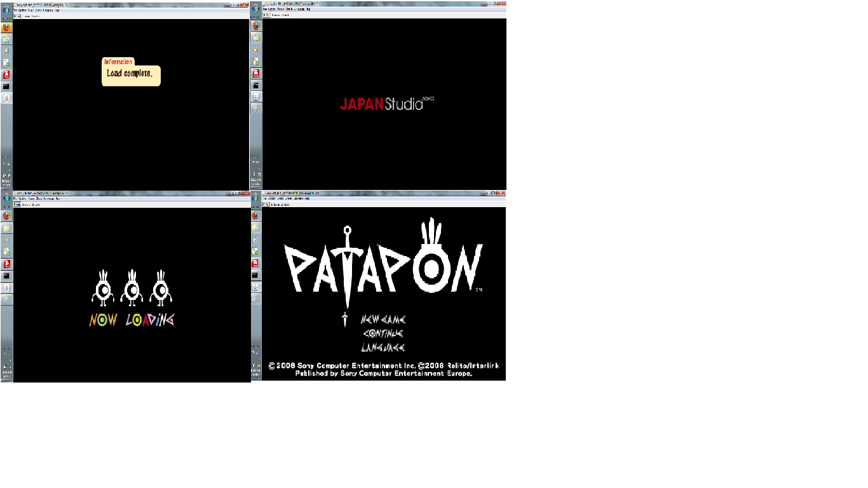Click the red app icon beside Load complete
This screenshot has height=488, width=868.
6,74
